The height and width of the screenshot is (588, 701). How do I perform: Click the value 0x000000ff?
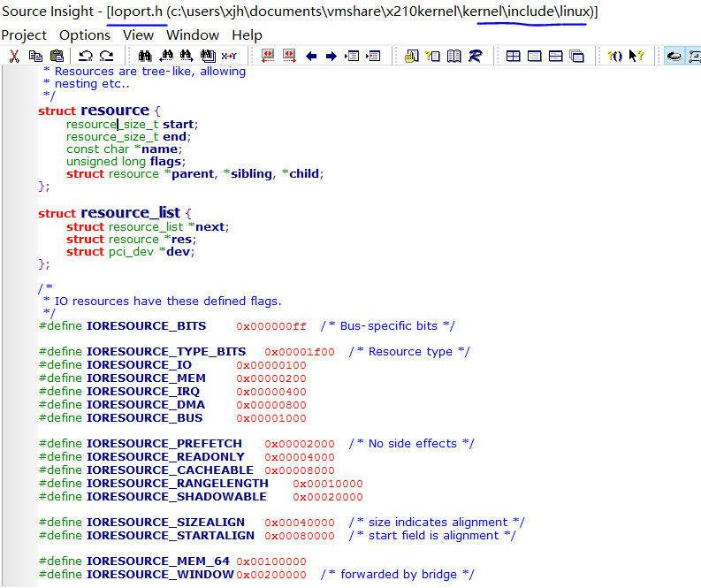click(271, 326)
